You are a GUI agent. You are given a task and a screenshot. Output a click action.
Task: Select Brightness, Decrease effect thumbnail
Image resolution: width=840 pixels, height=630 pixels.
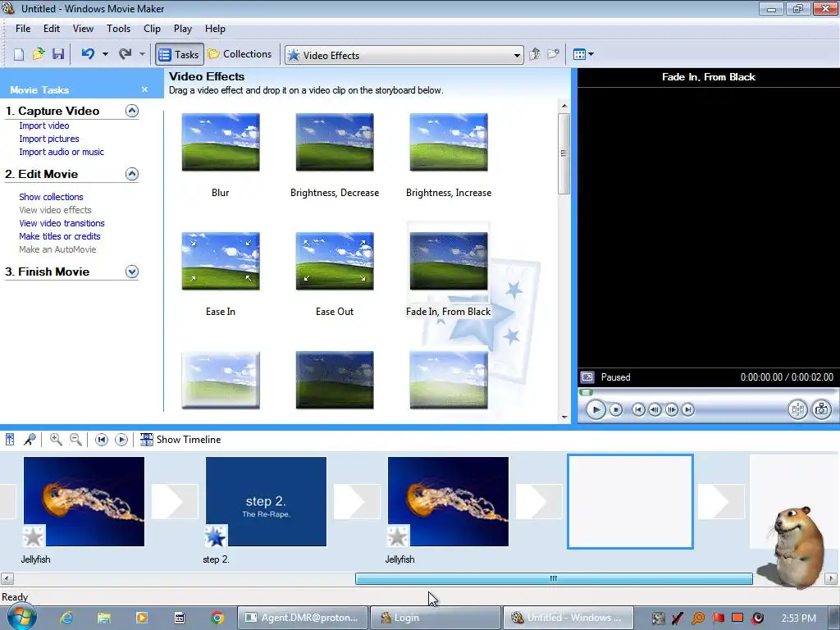335,143
